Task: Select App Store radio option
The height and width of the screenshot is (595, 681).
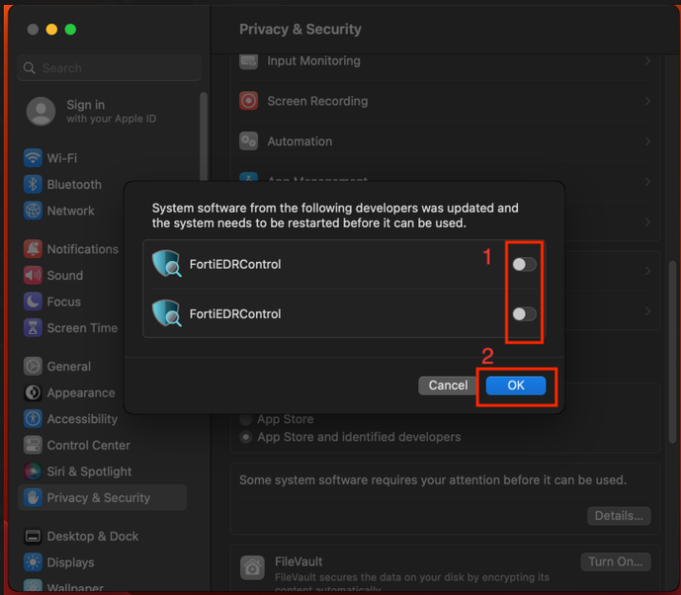Action: 246,419
